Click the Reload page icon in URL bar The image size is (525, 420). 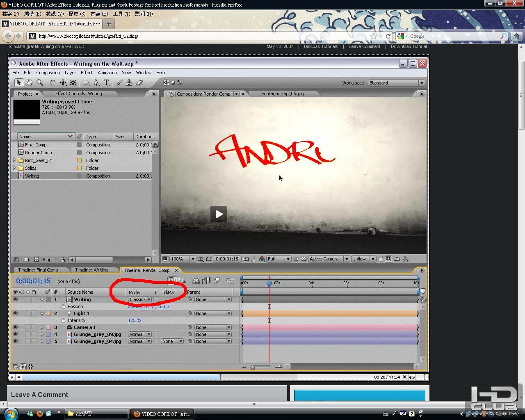pyautogui.click(x=388, y=36)
